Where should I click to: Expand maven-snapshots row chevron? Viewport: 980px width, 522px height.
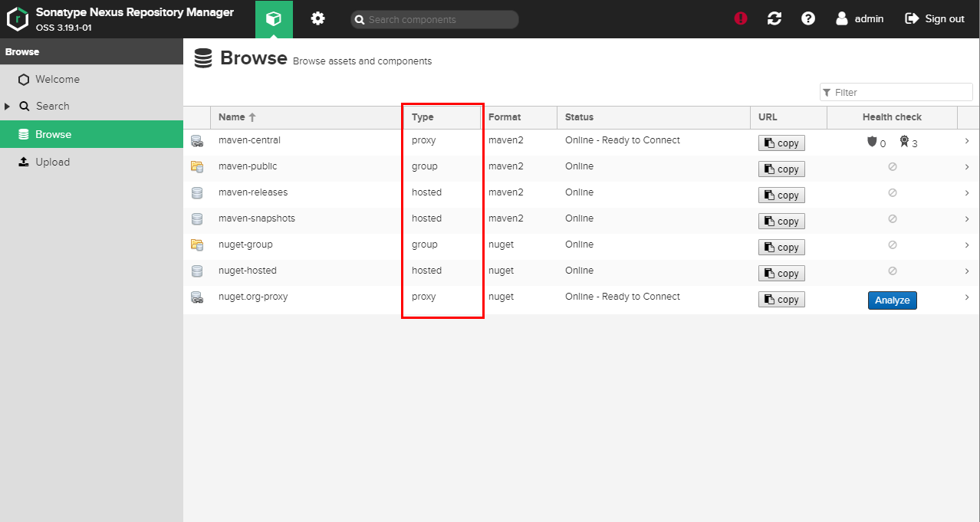[x=967, y=219]
